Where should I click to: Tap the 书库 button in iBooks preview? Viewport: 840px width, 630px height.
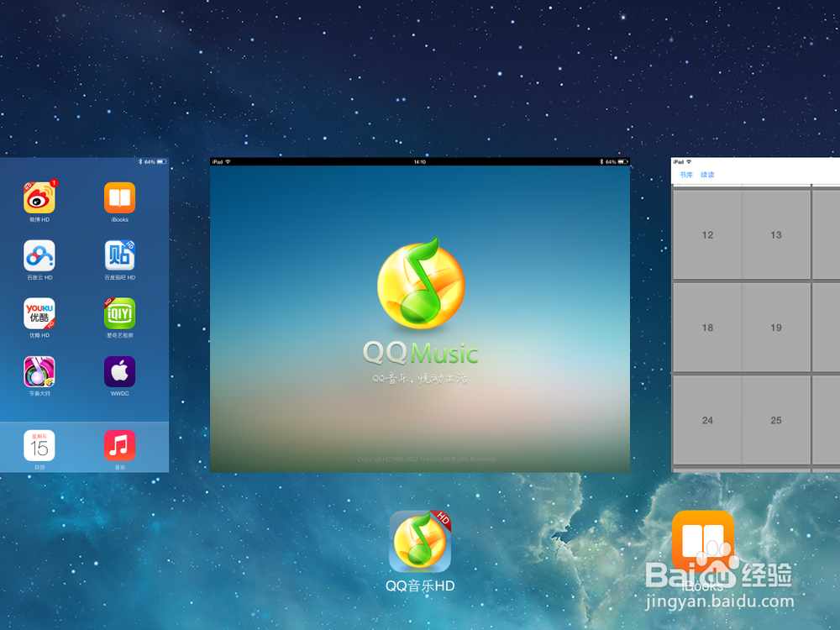click(x=686, y=175)
